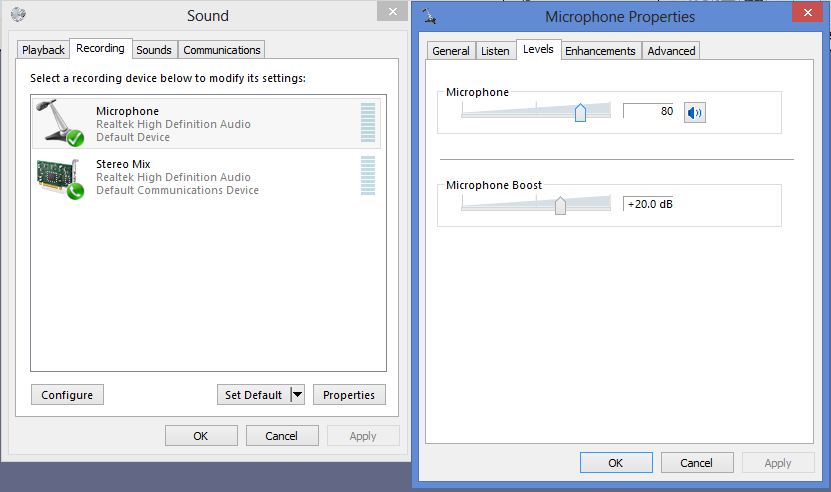Click the Configure button
This screenshot has width=831, height=492.
click(67, 395)
